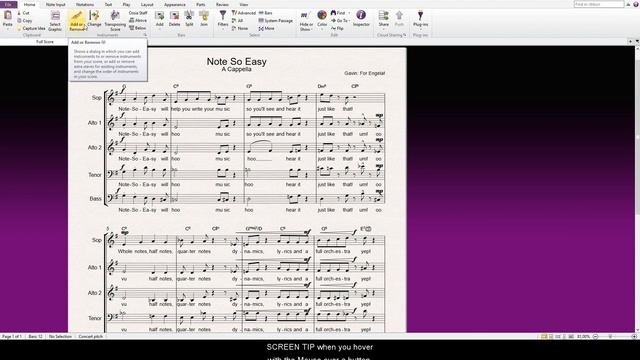Switch to the View tab
Screen dimensions: 640x360
(244, 4)
